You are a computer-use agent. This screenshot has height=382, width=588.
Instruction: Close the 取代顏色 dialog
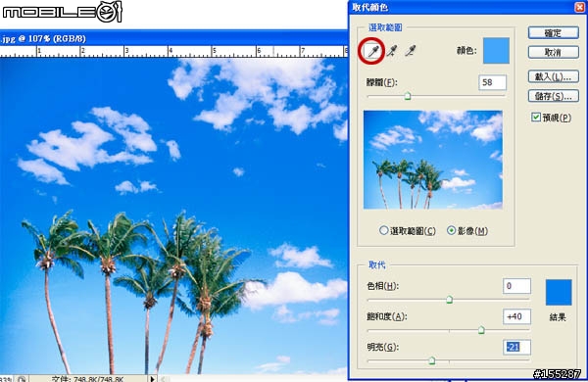[579, 7]
